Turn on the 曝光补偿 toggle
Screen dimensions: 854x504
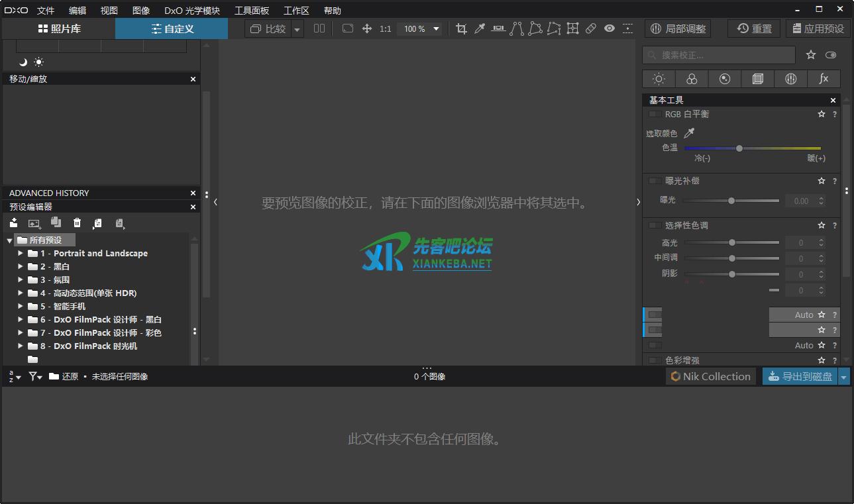(x=655, y=181)
